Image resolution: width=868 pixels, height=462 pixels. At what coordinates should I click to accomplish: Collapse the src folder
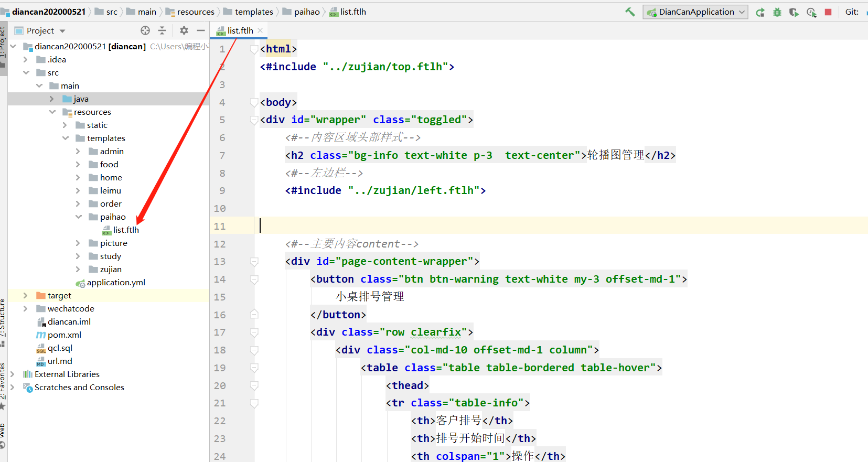(26, 72)
